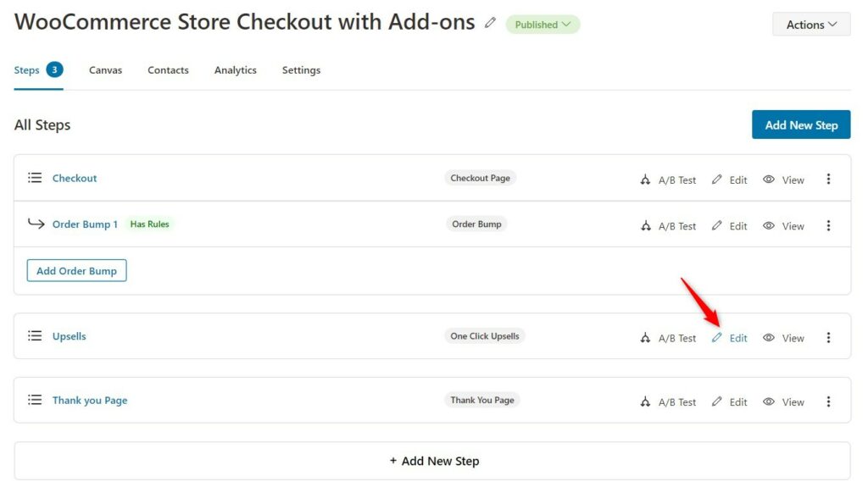The height and width of the screenshot is (487, 868).
Task: Open the three-dot menu for Checkout step
Action: coord(828,179)
